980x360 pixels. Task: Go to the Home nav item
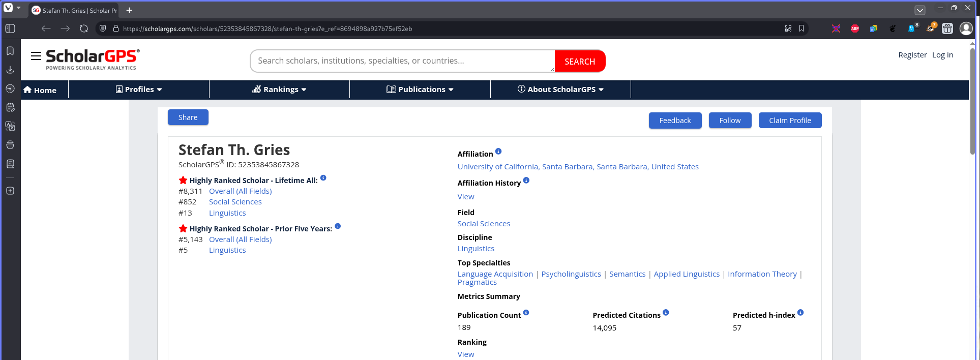pos(40,90)
